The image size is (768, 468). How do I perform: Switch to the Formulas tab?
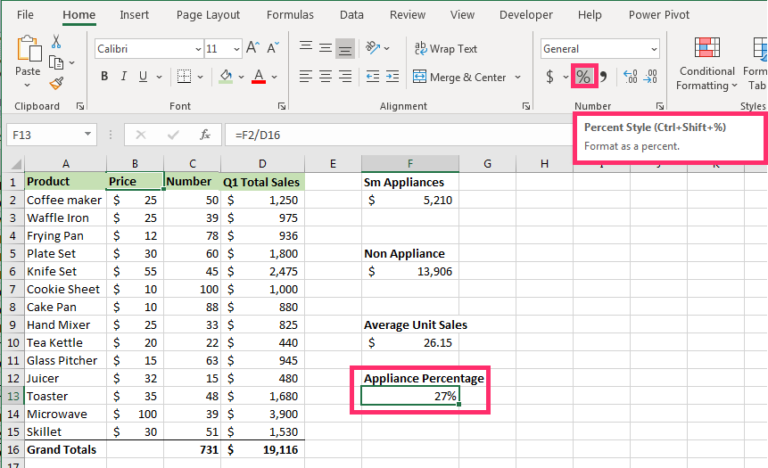(289, 15)
